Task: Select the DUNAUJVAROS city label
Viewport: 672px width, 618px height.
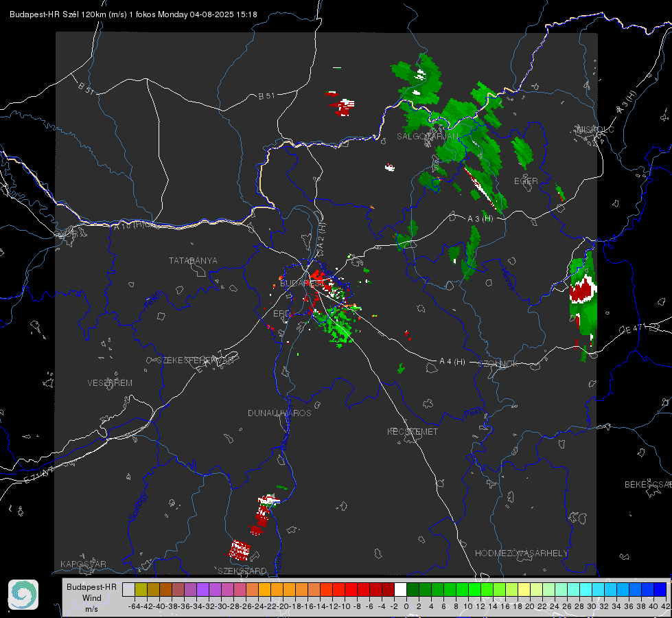Action: 279,413
